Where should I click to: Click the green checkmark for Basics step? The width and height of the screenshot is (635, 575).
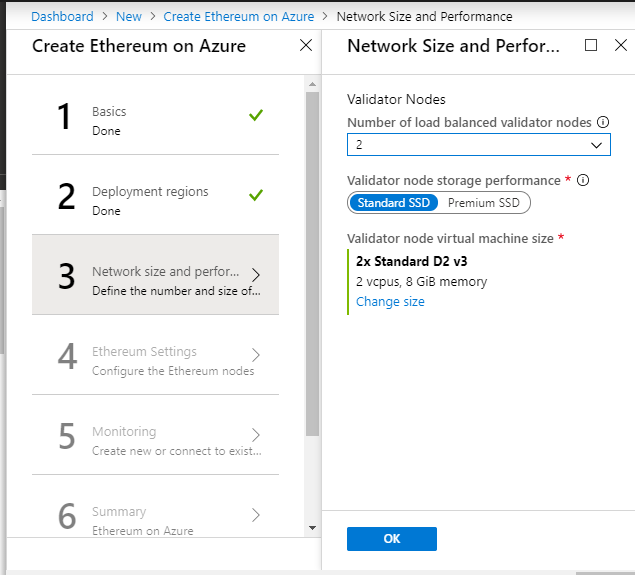click(256, 115)
